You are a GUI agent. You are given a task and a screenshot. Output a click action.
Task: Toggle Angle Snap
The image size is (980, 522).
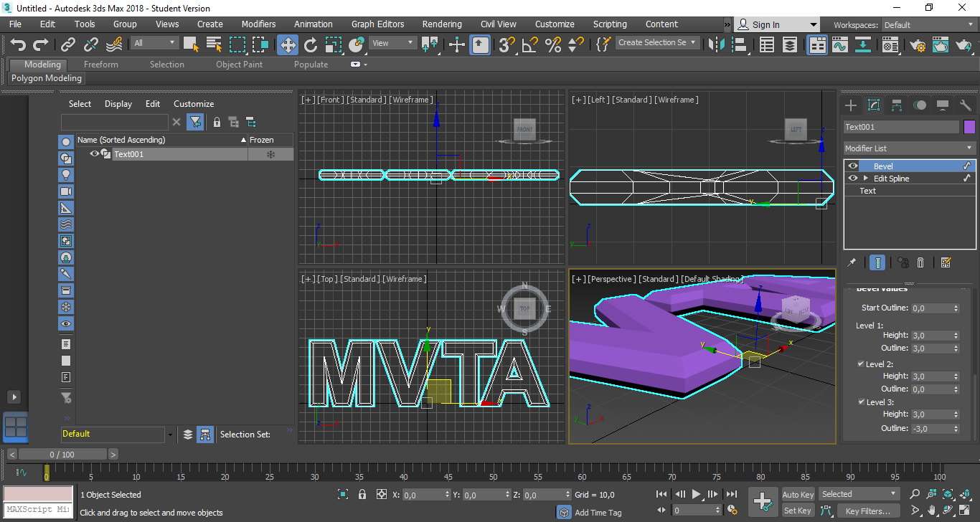[x=530, y=45]
